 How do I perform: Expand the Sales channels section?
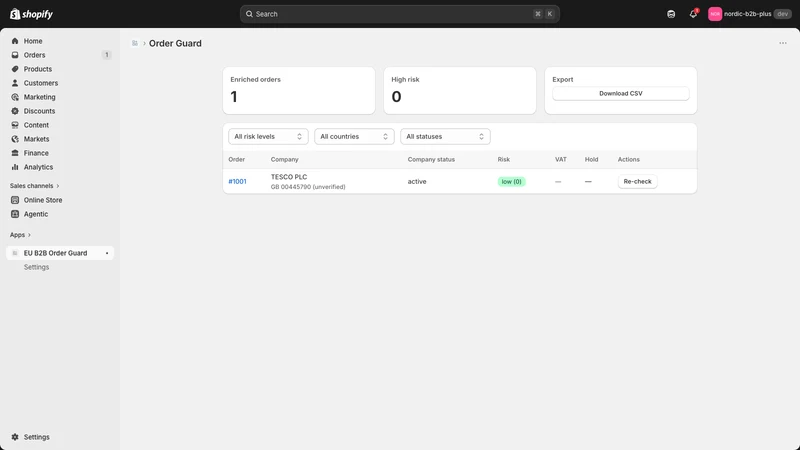[x=34, y=186]
